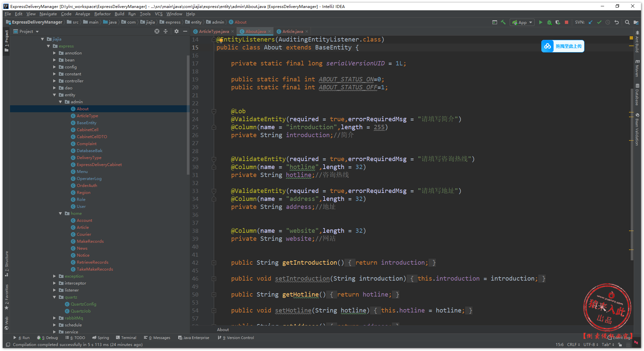Change CRLF line separator setting

coord(573,345)
